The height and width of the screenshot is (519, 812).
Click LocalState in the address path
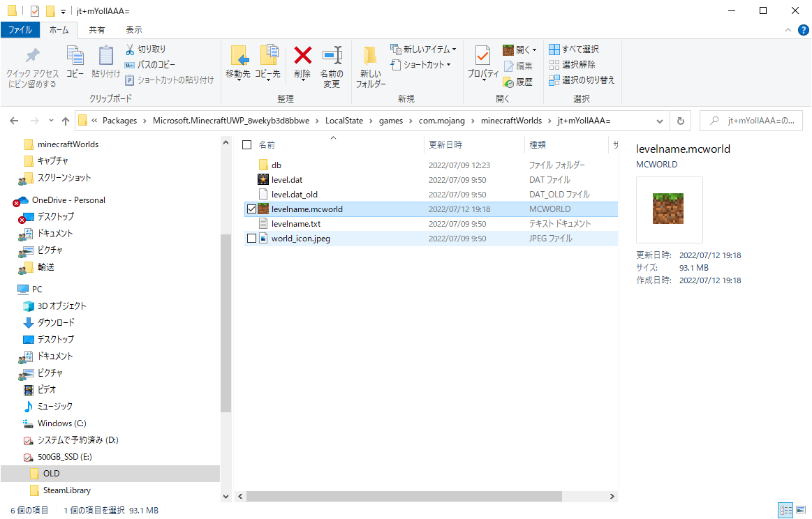pyautogui.click(x=344, y=121)
